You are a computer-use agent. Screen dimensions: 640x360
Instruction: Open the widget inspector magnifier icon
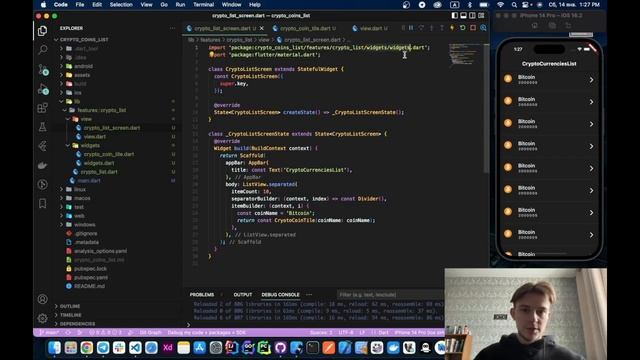point(483,28)
